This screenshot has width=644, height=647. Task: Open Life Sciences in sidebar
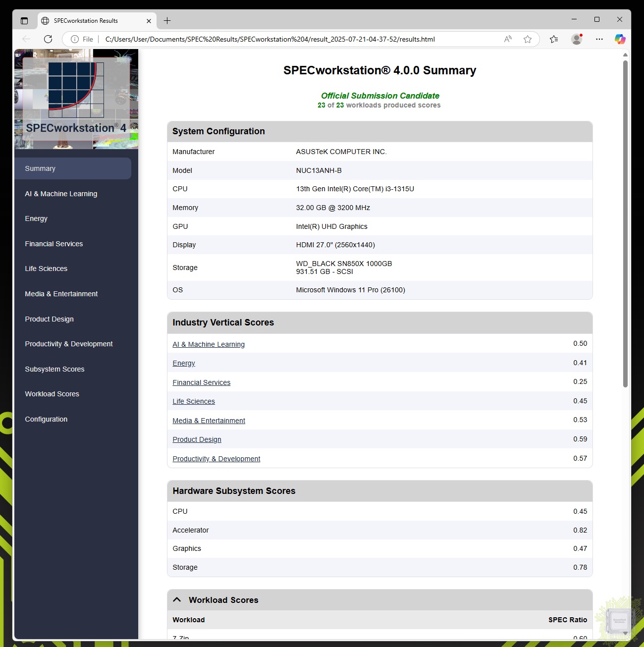(46, 269)
